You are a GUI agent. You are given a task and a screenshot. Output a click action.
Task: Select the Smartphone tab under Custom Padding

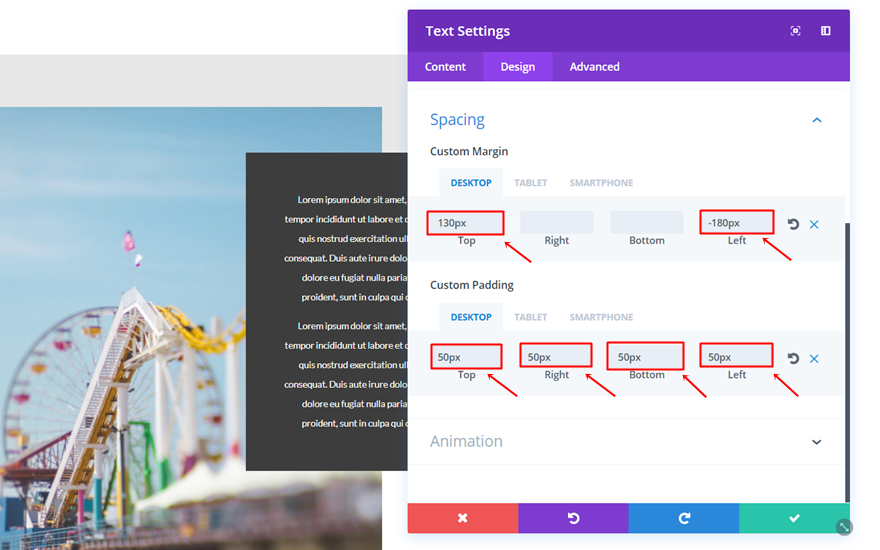coord(601,317)
